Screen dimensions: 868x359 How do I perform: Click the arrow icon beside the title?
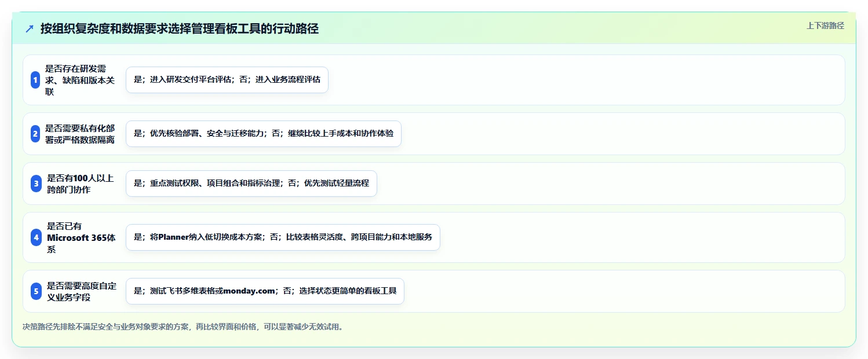click(x=30, y=28)
